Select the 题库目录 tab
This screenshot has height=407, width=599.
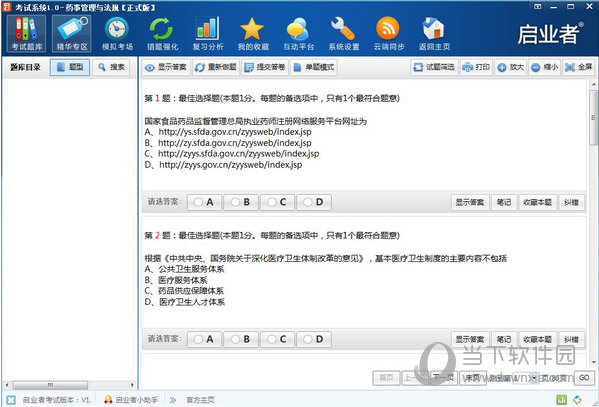tap(25, 67)
